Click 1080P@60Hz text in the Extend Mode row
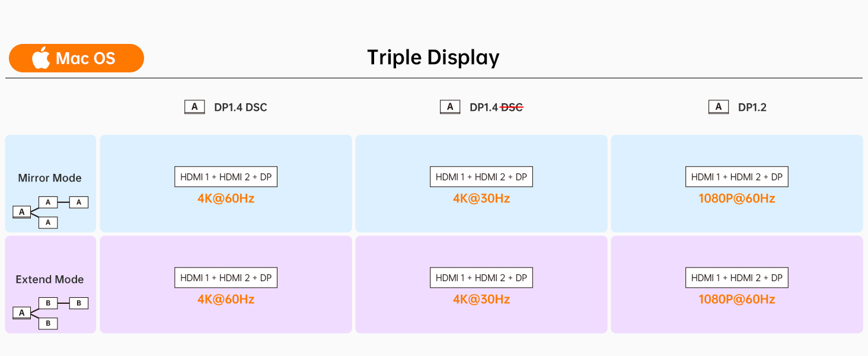 click(737, 299)
